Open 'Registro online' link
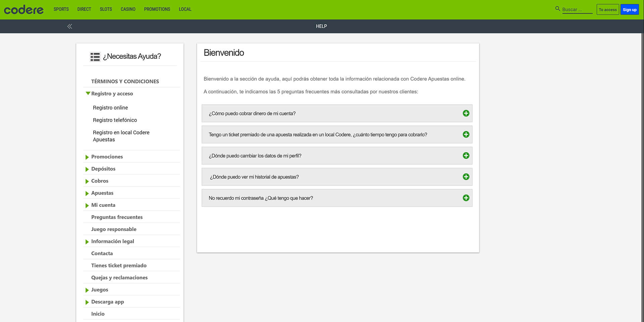This screenshot has height=322, width=644. tap(110, 108)
